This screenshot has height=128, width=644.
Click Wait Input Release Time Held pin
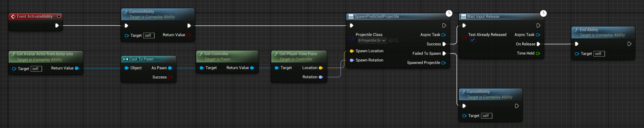coord(538,53)
